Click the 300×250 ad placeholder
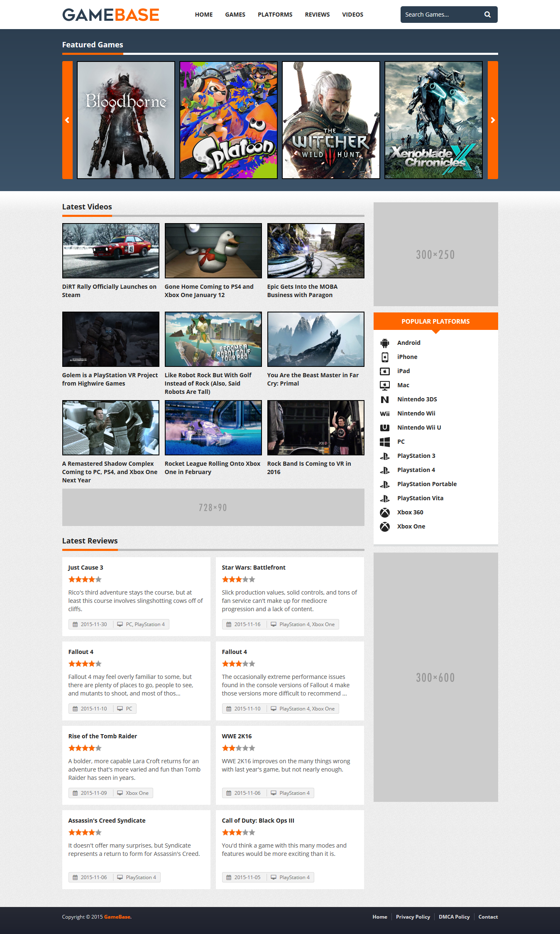 [436, 254]
